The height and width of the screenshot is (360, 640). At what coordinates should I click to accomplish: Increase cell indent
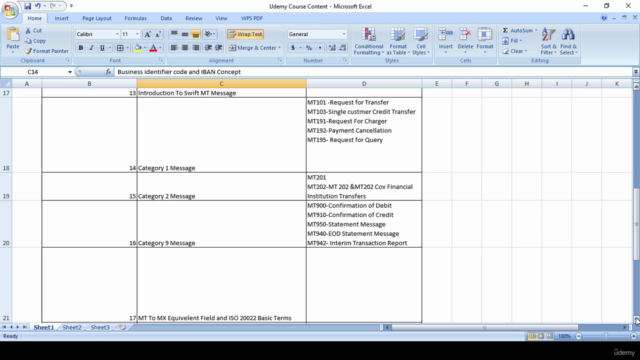[x=219, y=48]
